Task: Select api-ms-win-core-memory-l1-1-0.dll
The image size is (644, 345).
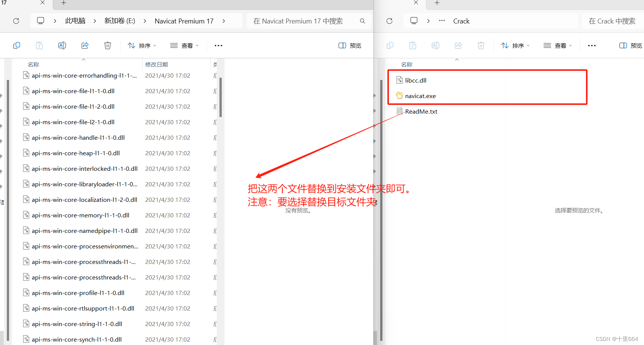Action: pyautogui.click(x=80, y=215)
